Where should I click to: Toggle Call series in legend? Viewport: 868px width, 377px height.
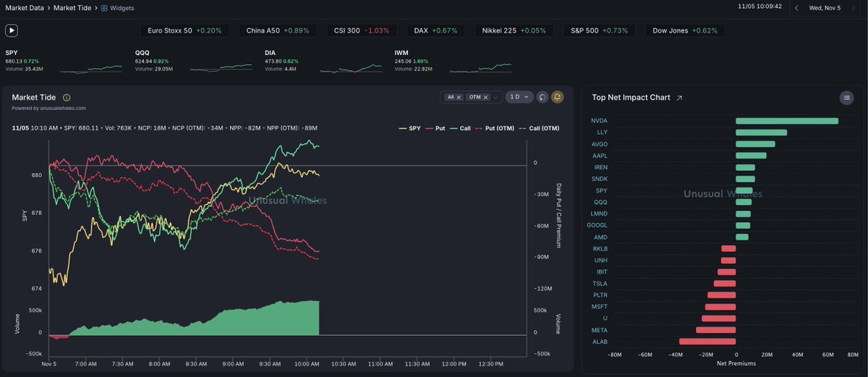[x=460, y=128]
